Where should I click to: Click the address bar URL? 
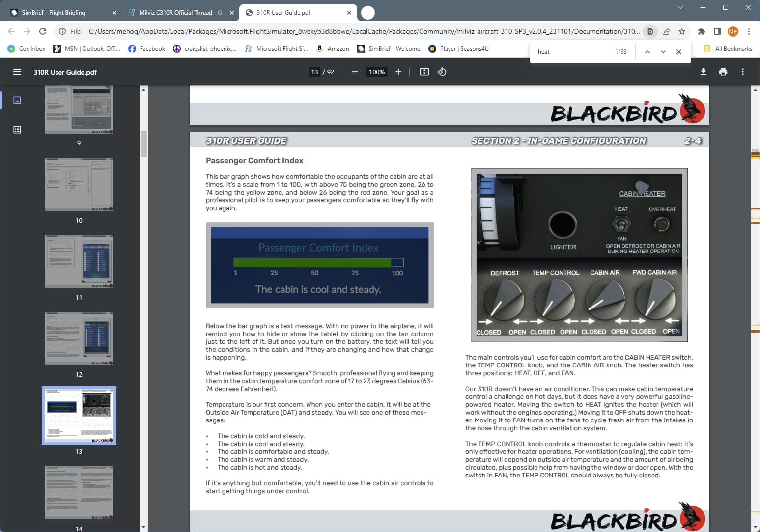(364, 31)
